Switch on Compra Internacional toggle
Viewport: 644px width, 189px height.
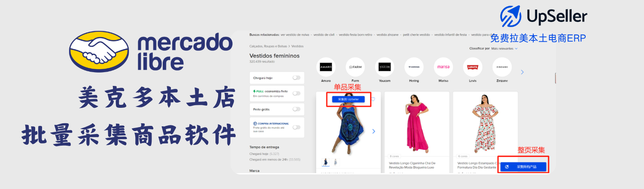pyautogui.click(x=296, y=127)
